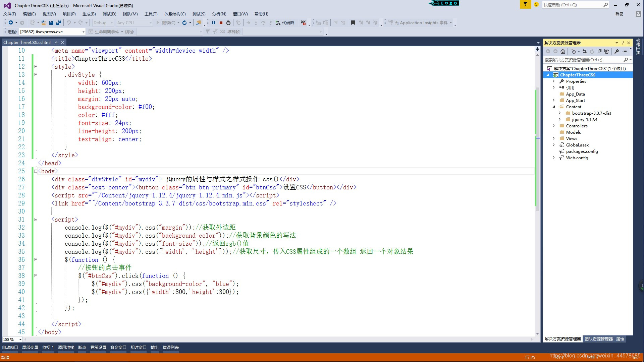The image size is (644, 362).
Task: Click the split editor icon above scrollbar
Action: pyautogui.click(x=537, y=49)
